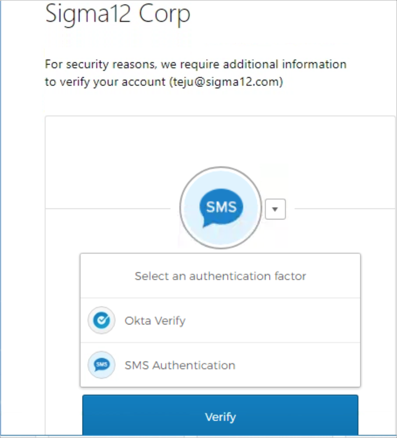The width and height of the screenshot is (397, 438).
Task: Click the large SMS speech bubble icon
Action: click(x=221, y=208)
